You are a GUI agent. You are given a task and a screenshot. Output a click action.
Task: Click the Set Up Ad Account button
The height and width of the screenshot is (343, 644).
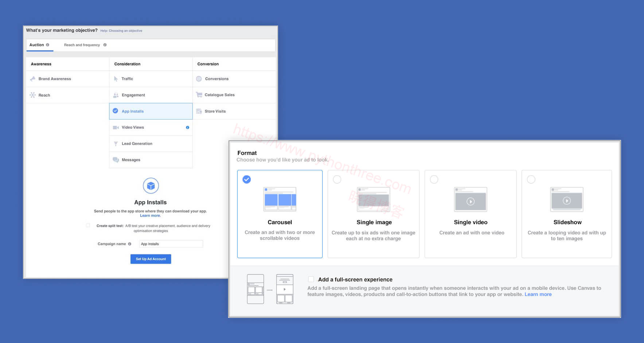[x=151, y=259]
